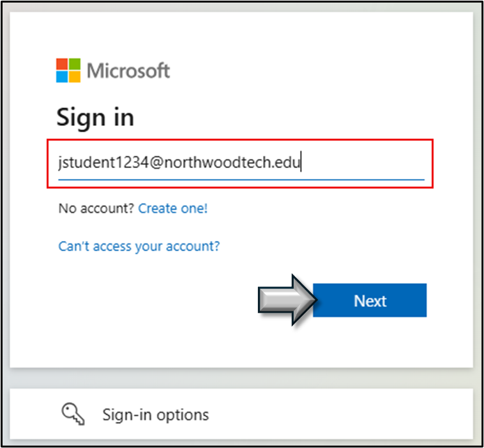Click the jstudent1234 username portion of email
Image resolution: width=484 pixels, height=448 pixels.
(103, 162)
